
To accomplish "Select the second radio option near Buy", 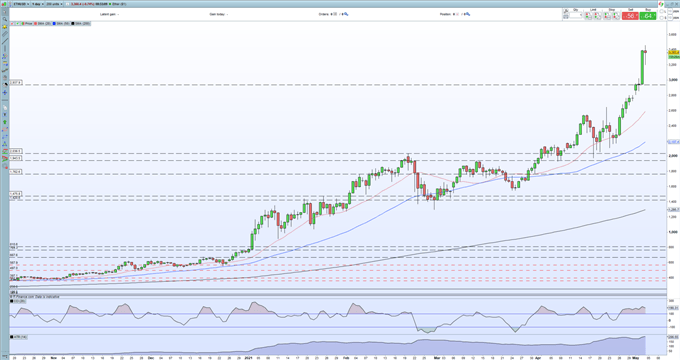I will point(661,18).
